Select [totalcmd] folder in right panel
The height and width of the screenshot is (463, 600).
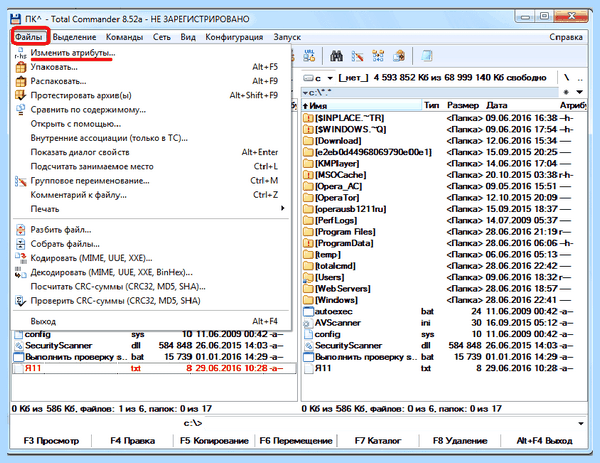click(x=444, y=266)
